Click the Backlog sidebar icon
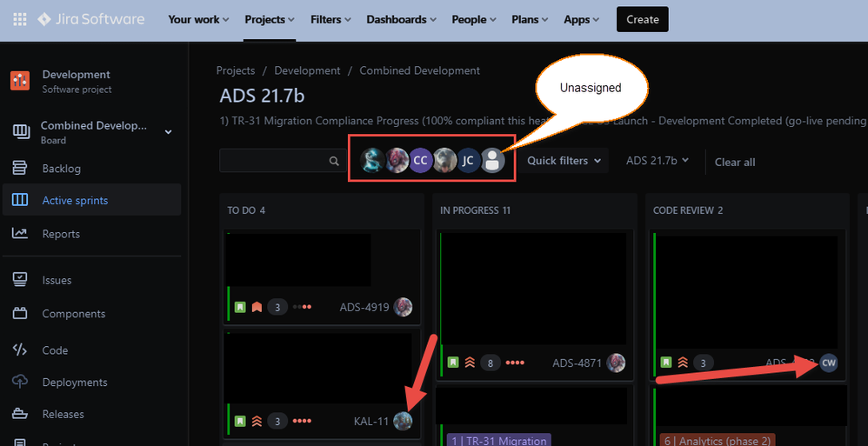Viewport: 868px width, 446px height. 19,168
